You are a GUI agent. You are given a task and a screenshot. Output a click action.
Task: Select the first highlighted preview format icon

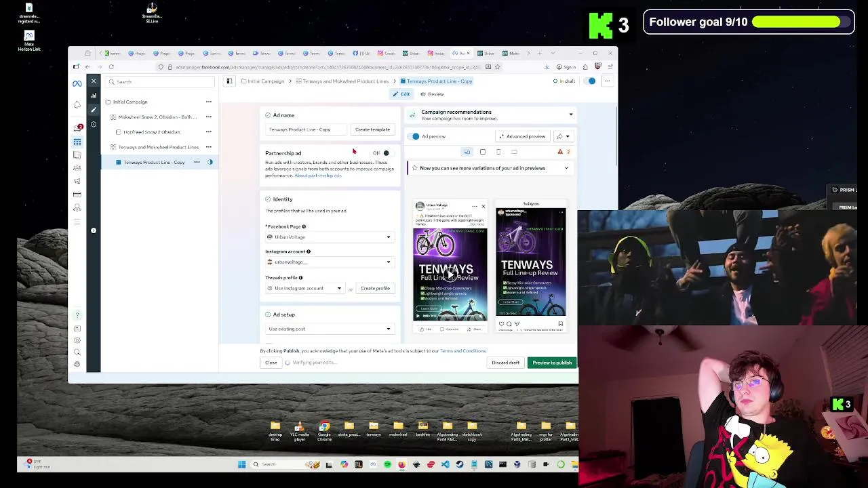coord(467,152)
